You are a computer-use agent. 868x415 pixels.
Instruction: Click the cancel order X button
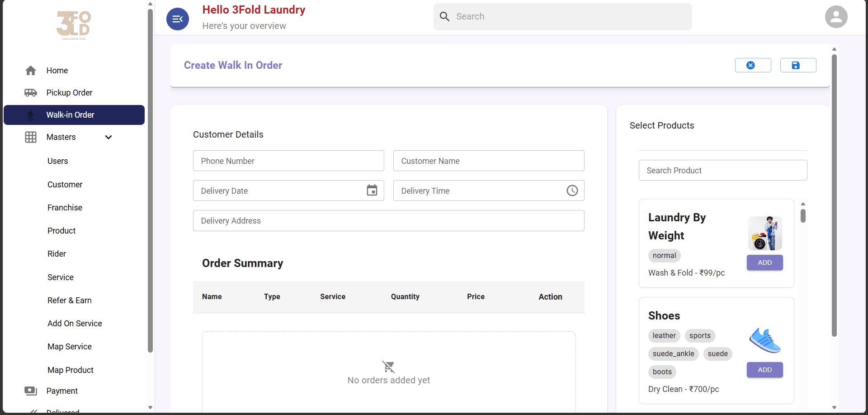[x=753, y=65]
